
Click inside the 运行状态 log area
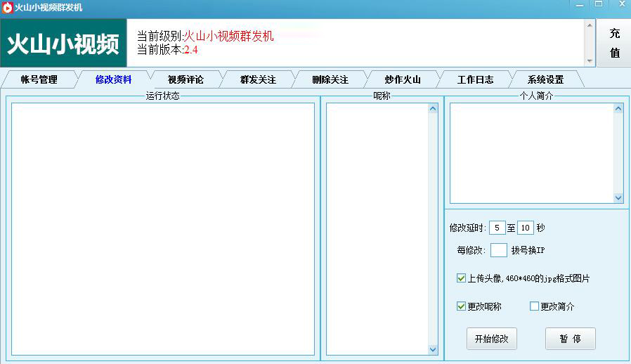pos(163,229)
